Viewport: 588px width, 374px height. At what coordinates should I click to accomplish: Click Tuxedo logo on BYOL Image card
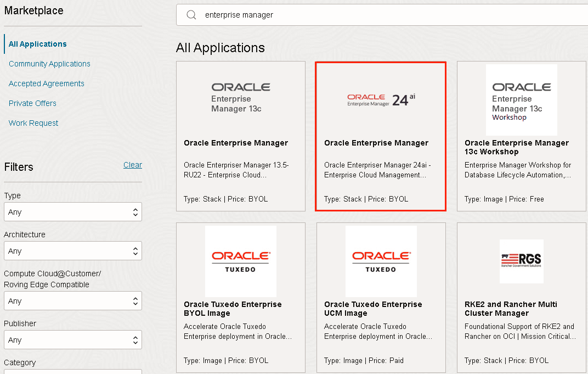click(241, 261)
